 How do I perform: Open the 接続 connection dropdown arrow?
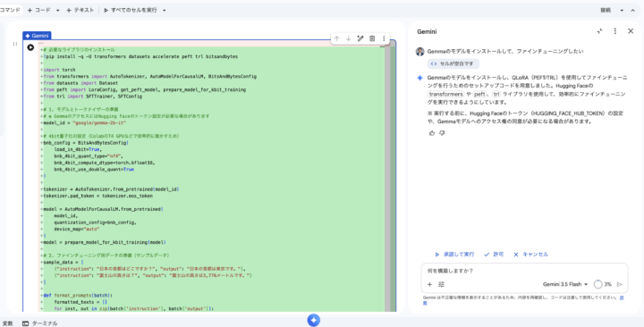622,10
